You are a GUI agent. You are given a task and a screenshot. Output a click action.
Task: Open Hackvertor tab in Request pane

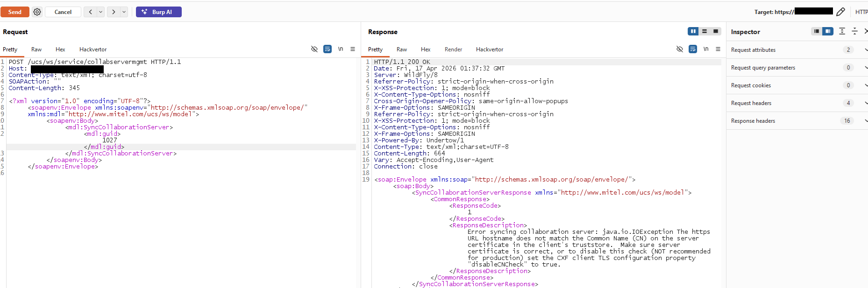pyautogui.click(x=93, y=49)
